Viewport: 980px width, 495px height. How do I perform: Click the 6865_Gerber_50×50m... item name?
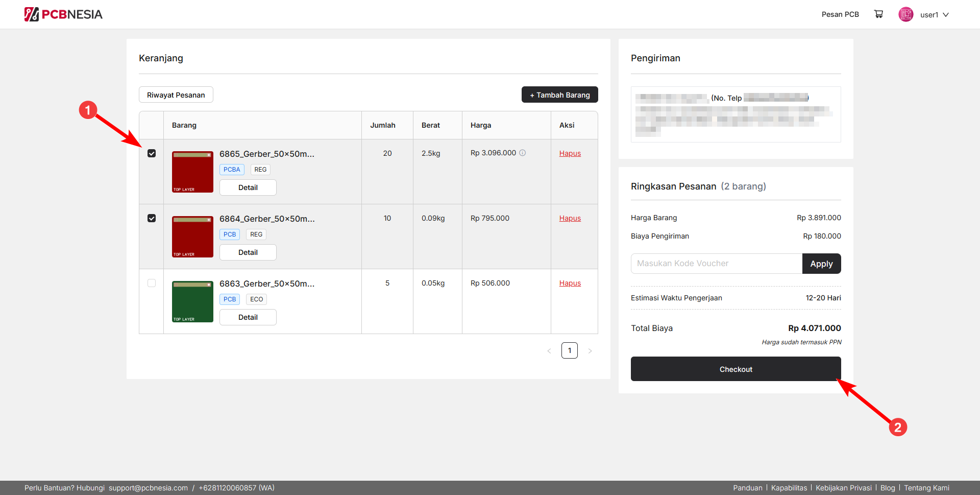267,154
